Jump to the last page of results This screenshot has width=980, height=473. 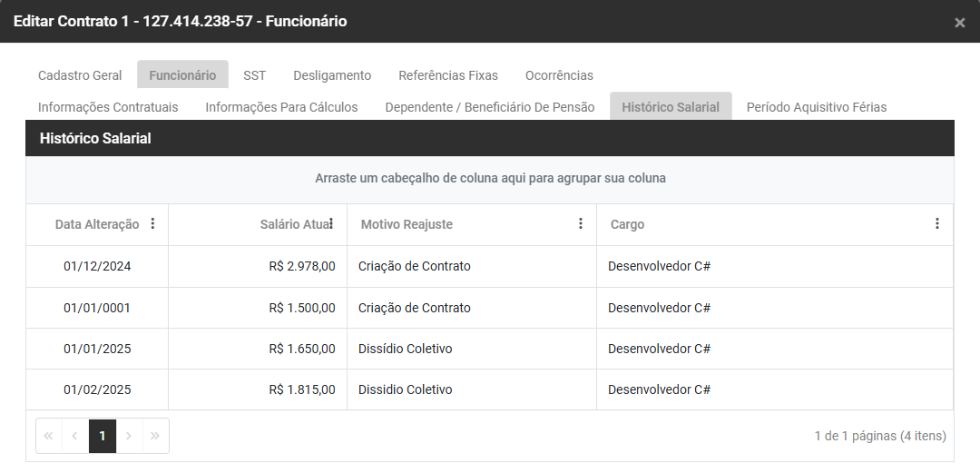(x=155, y=436)
